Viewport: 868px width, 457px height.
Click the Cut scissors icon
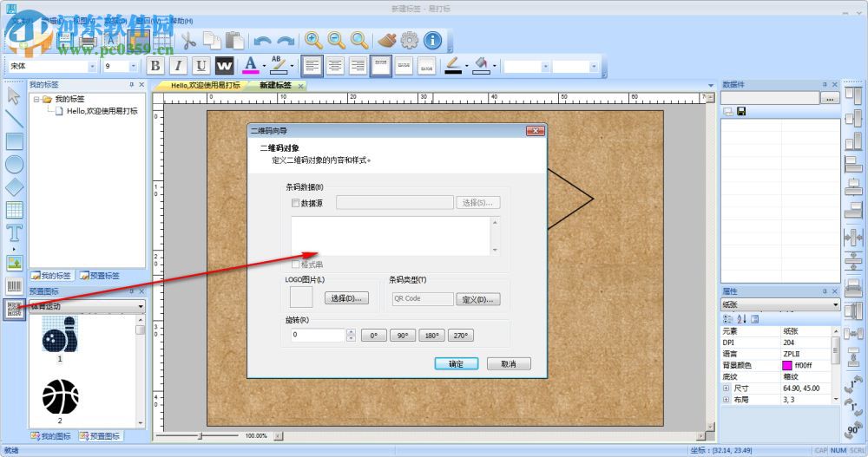point(188,41)
